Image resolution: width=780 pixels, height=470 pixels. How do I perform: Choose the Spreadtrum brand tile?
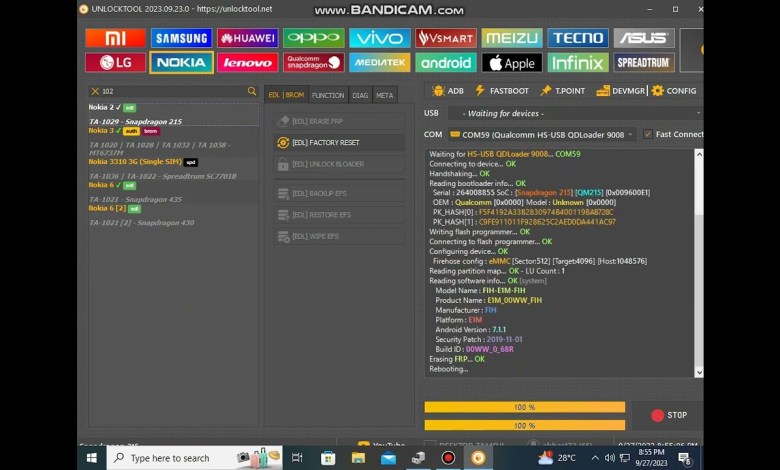click(x=644, y=63)
